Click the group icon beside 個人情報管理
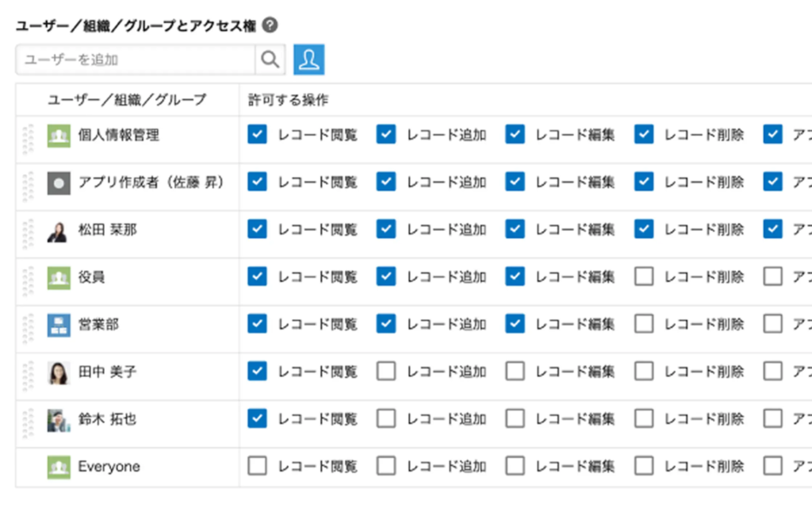This screenshot has height=508, width=812. 59,135
